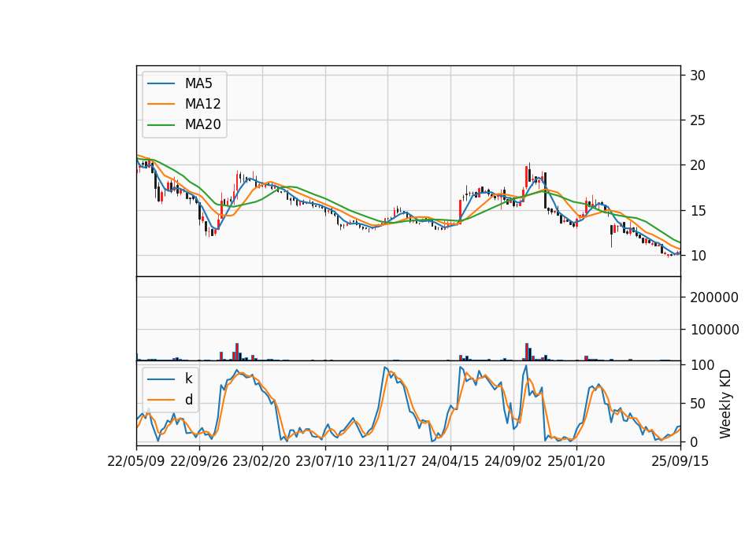
Task: Click the MA12 legend label
Action: pos(202,104)
